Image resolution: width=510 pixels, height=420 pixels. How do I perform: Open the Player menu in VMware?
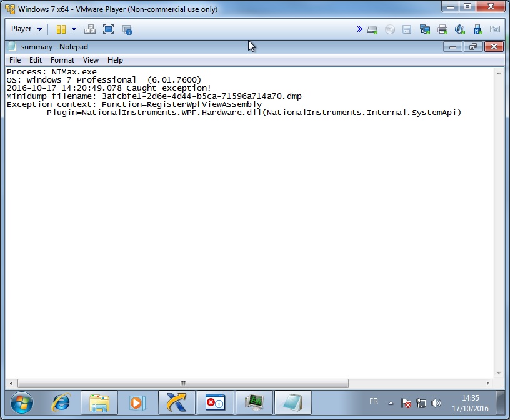coord(26,29)
